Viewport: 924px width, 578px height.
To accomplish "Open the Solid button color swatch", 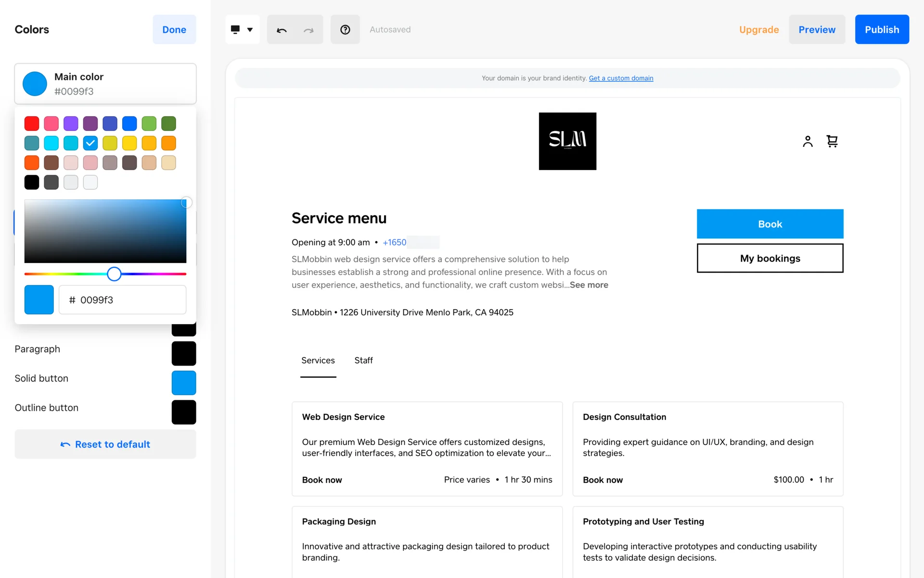I will point(183,383).
